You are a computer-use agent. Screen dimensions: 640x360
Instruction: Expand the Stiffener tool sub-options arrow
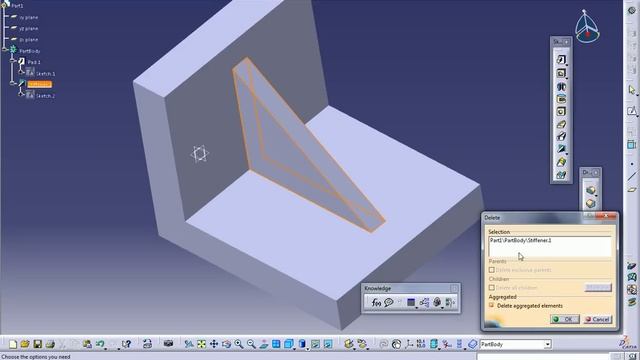[567, 154]
